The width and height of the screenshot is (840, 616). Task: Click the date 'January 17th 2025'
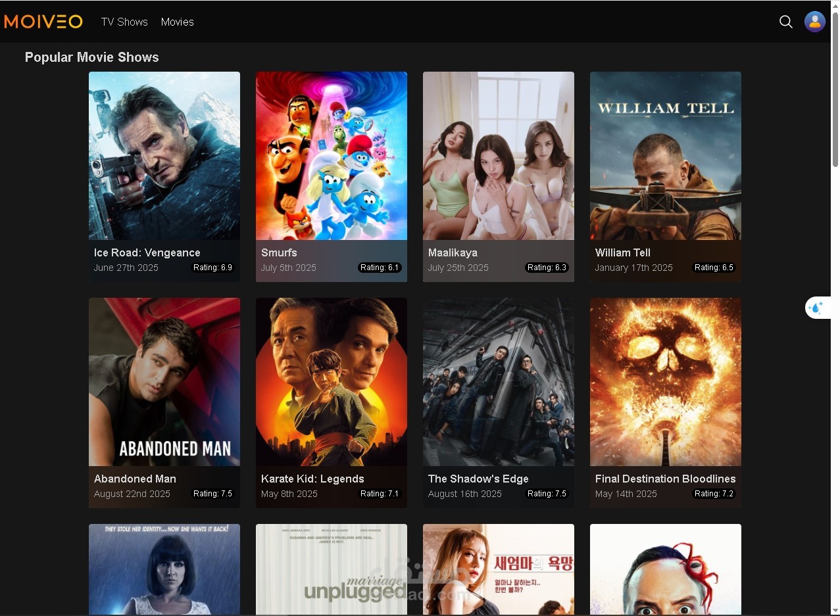[x=634, y=268]
